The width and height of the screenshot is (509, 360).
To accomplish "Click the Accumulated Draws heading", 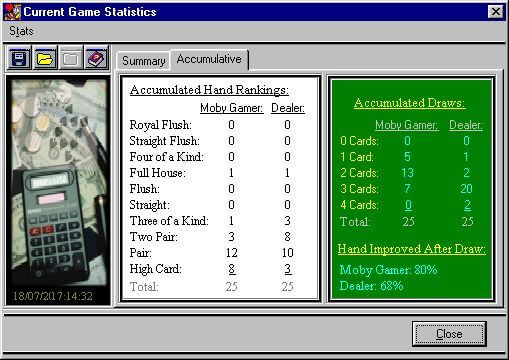I will click(x=409, y=103).
